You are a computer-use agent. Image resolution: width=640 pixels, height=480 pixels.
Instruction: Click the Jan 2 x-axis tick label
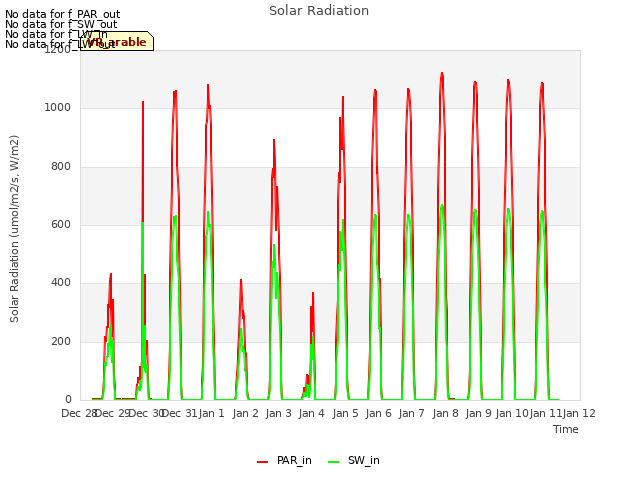(245, 413)
